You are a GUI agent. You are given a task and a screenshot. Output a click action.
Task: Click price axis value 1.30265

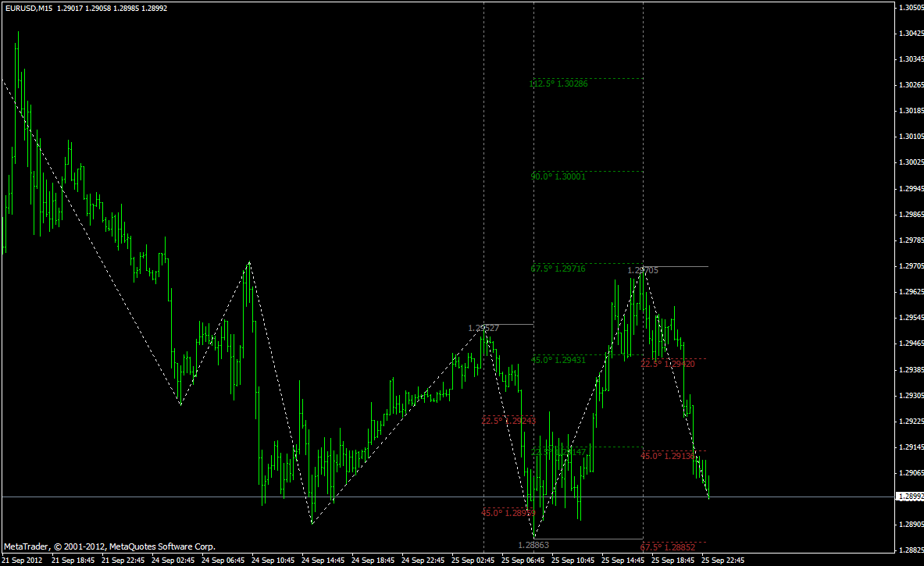pos(911,85)
